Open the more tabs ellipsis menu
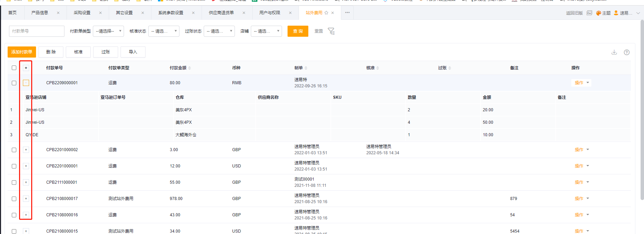 [x=347, y=12]
